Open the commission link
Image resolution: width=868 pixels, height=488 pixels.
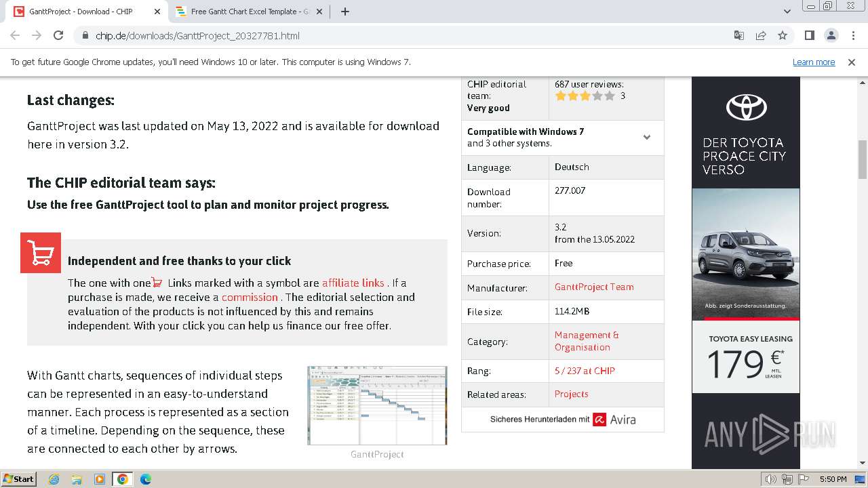[x=250, y=297]
